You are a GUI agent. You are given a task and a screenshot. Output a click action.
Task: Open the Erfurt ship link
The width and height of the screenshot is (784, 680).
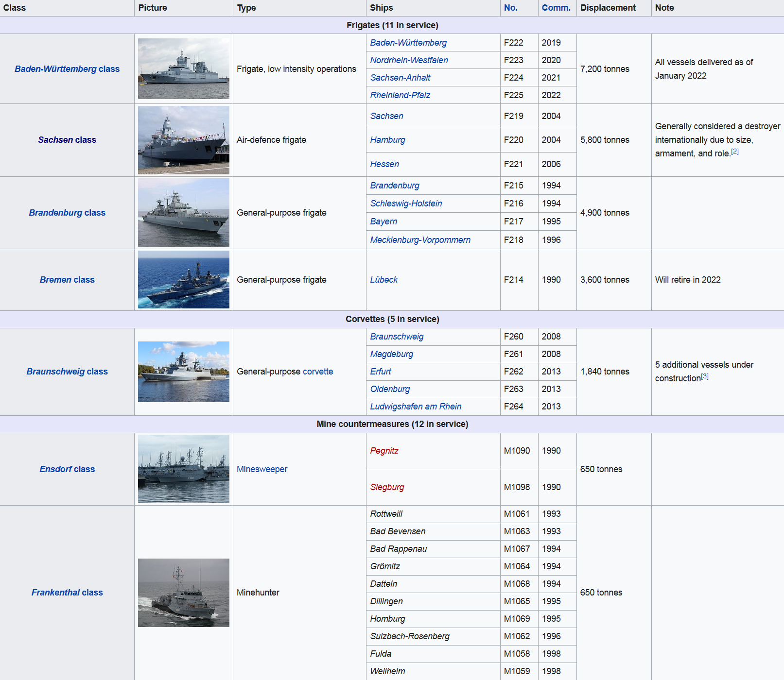pyautogui.click(x=381, y=372)
